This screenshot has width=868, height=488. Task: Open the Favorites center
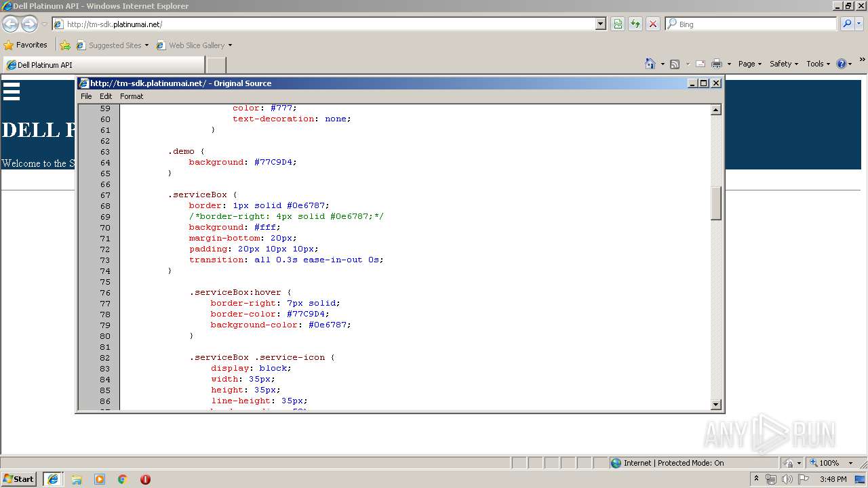[x=26, y=45]
